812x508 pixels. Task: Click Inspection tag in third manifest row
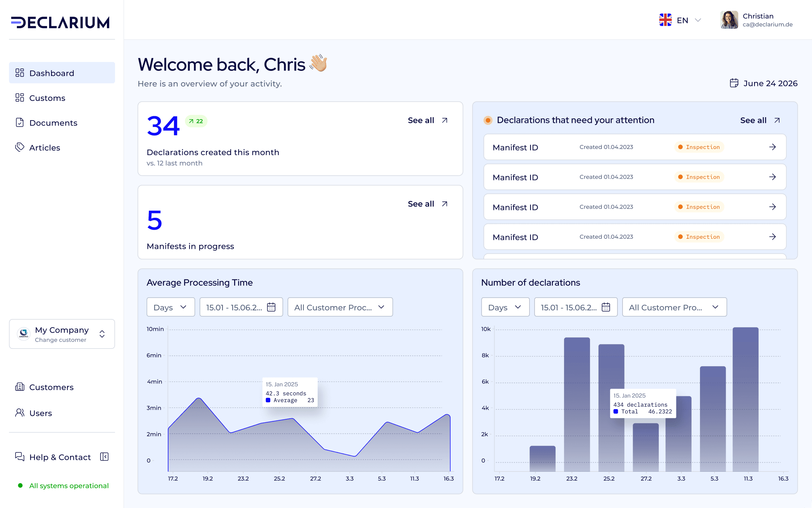[x=699, y=207]
